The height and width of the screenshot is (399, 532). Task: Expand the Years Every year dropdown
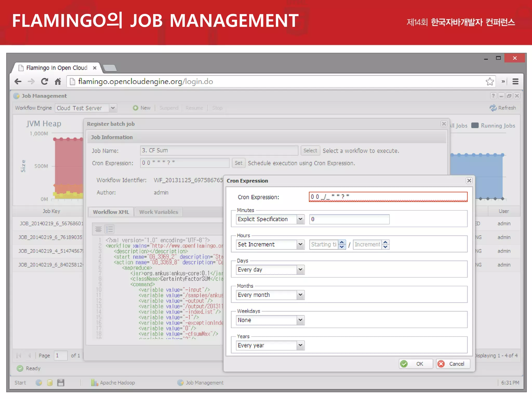point(301,345)
